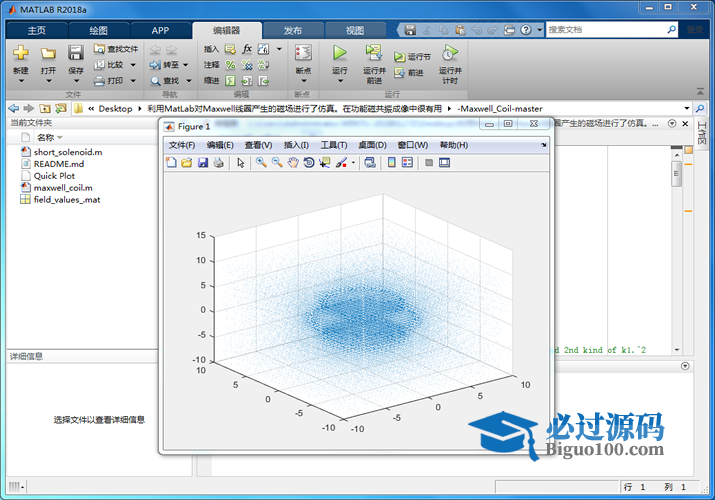The height and width of the screenshot is (500, 715).
Task: Click the 保存 (Save) floppy icon
Action: point(76,53)
